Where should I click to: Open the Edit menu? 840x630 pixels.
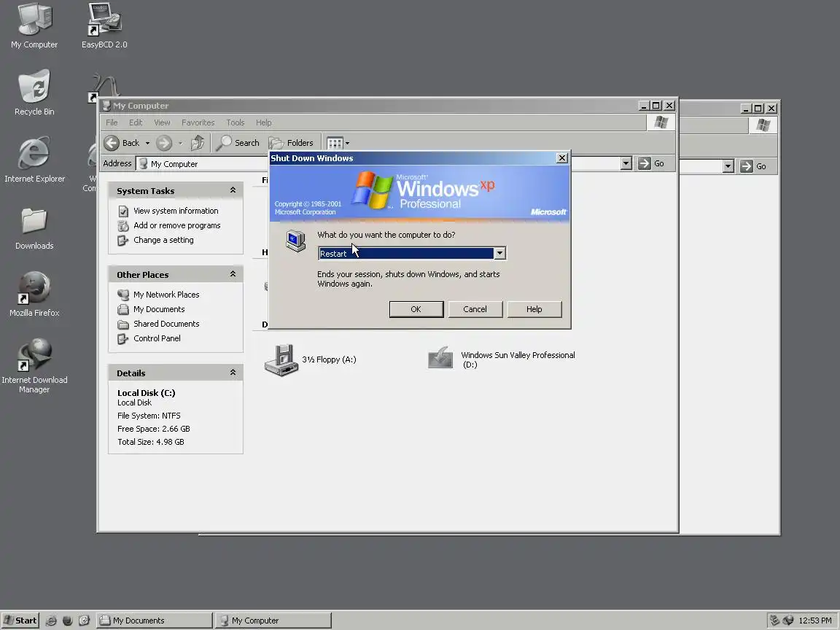point(136,122)
